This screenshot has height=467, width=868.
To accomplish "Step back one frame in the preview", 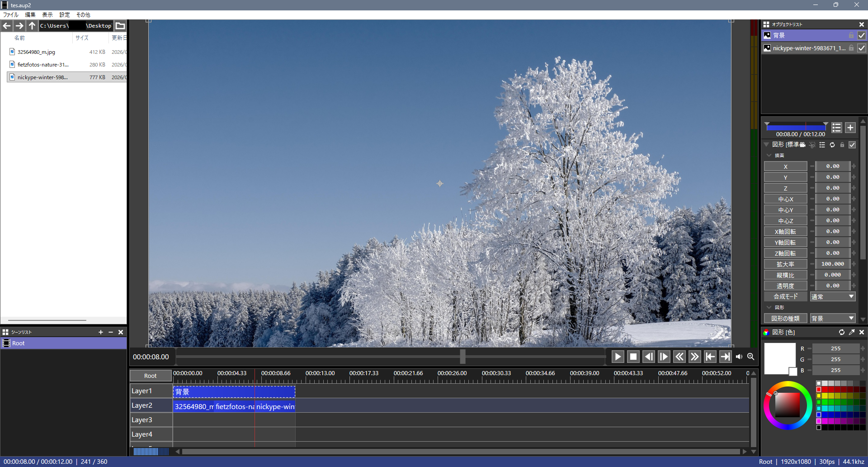I will (x=649, y=357).
